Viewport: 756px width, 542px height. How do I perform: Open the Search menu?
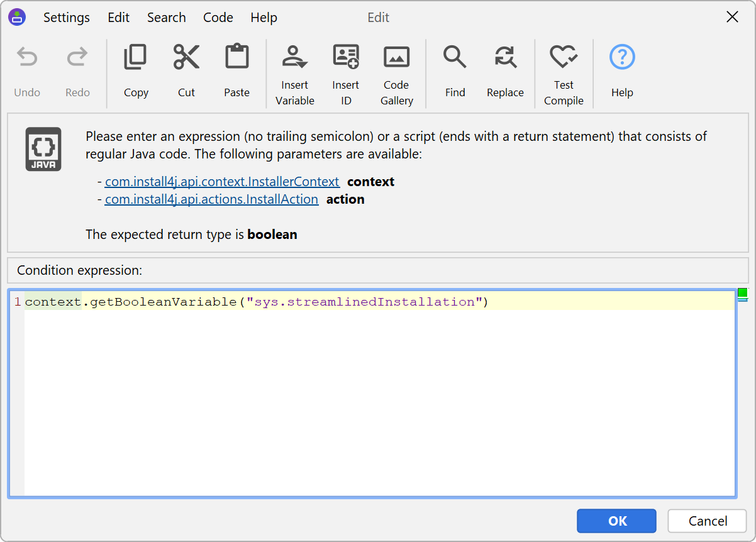[x=167, y=18]
